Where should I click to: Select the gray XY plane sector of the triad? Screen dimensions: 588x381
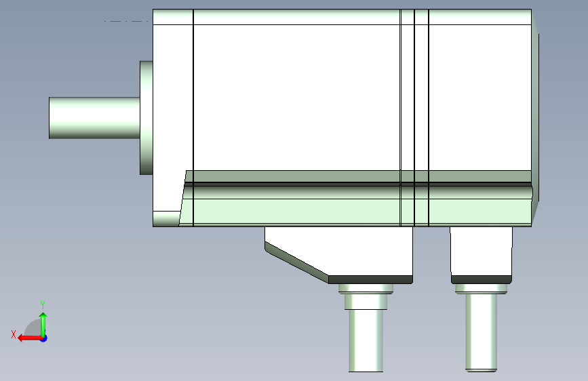tap(33, 327)
